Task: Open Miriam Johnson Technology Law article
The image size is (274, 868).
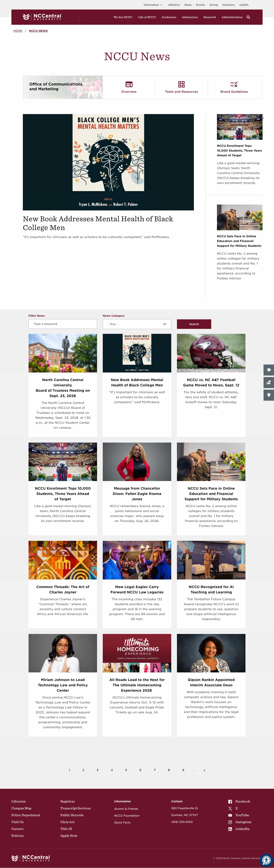Action: pyautogui.click(x=63, y=685)
